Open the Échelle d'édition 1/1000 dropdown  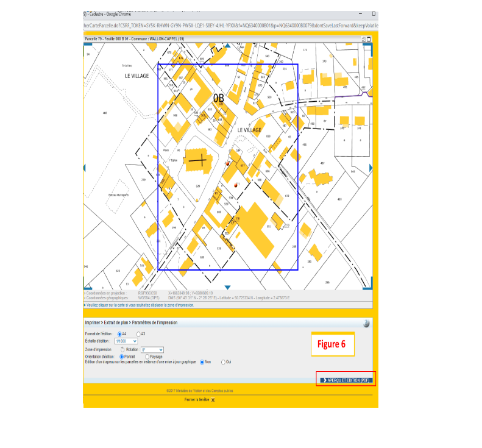coord(126,341)
